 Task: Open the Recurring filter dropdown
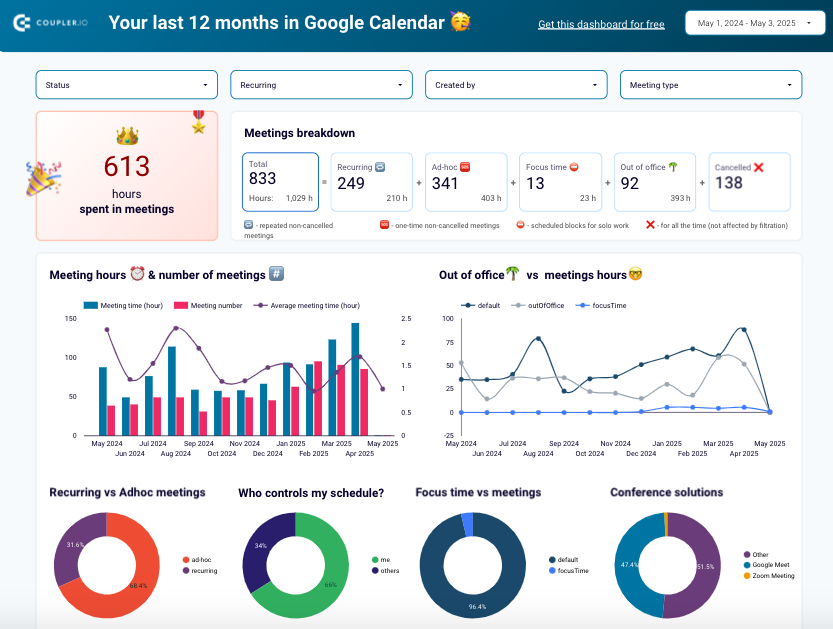click(x=321, y=85)
